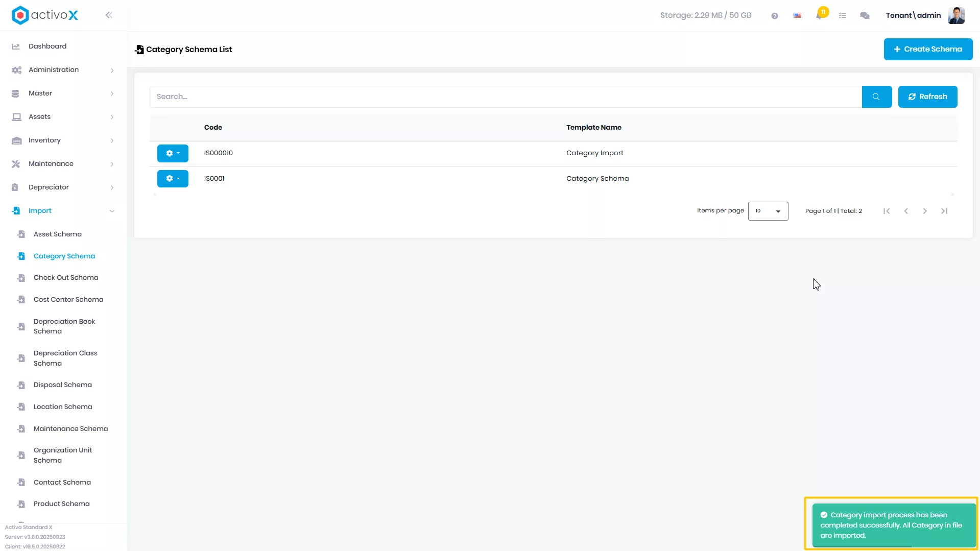
Task: Click the Refresh button
Action: (x=927, y=97)
